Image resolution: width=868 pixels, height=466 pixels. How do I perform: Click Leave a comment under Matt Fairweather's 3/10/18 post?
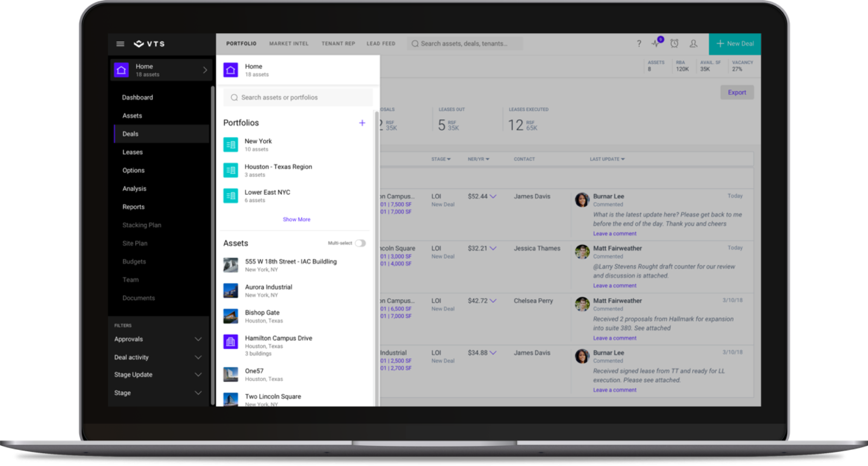(x=614, y=338)
